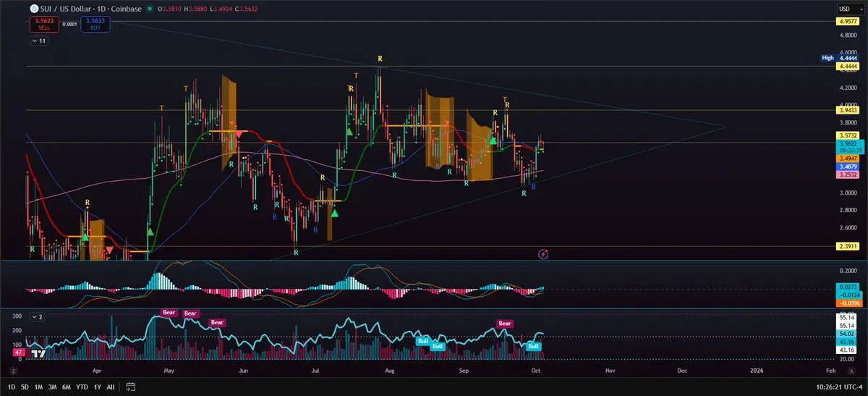The image size is (868, 396).
Task: Select the 1M range tab
Action: coord(39,387)
